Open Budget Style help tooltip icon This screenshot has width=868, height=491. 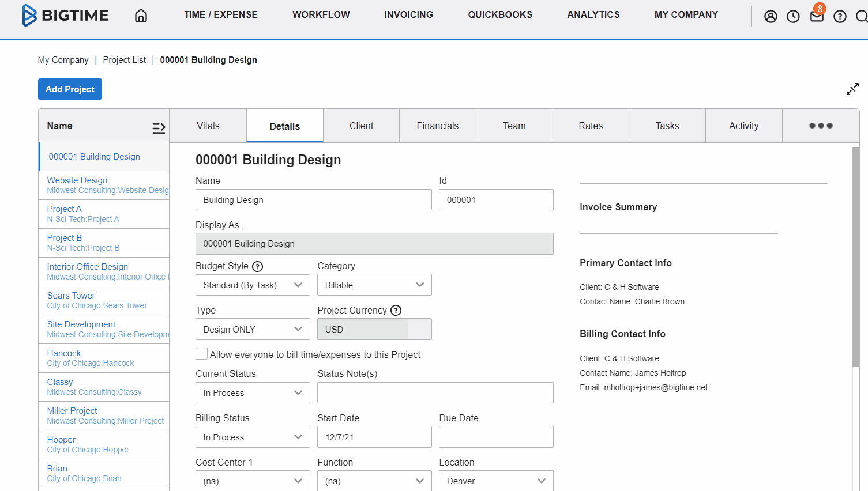(x=257, y=266)
